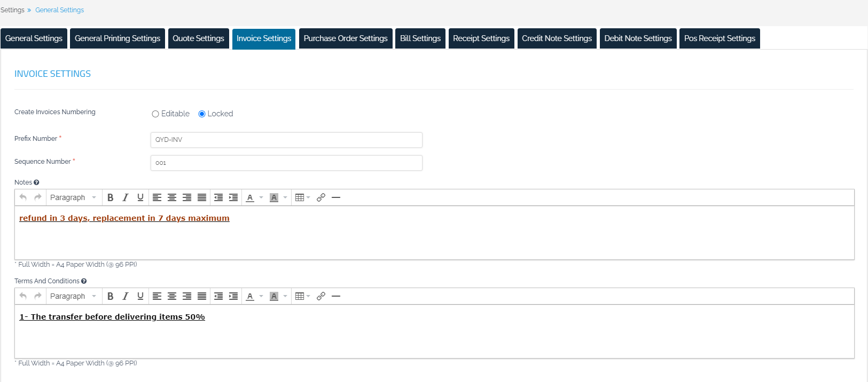
Task: Click Underline icon in Terms And Conditions editor
Action: click(x=140, y=296)
